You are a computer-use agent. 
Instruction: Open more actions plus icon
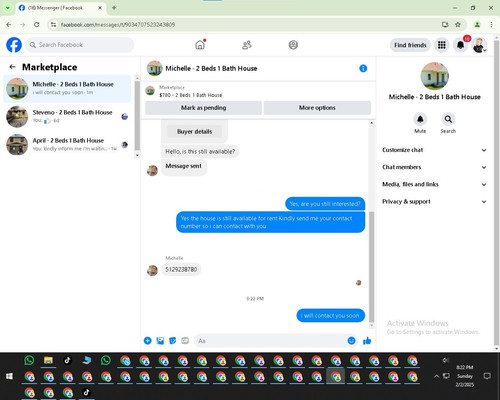click(x=148, y=341)
